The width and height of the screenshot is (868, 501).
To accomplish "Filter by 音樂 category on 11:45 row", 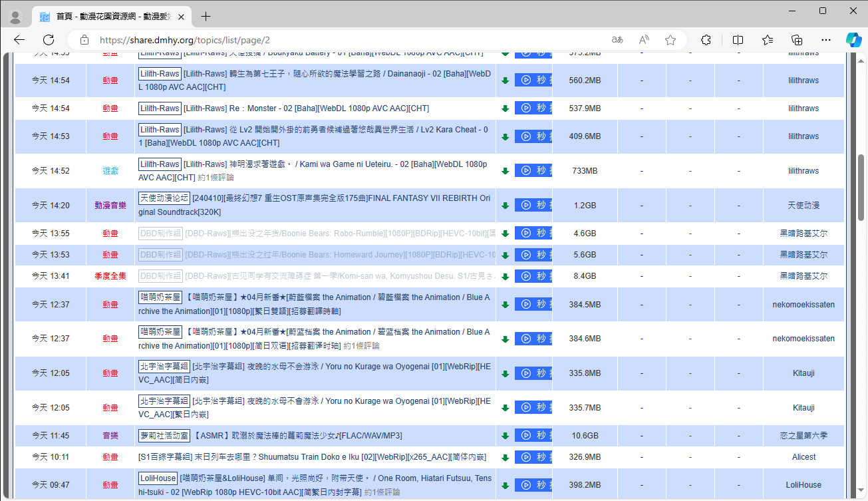I will pos(110,436).
